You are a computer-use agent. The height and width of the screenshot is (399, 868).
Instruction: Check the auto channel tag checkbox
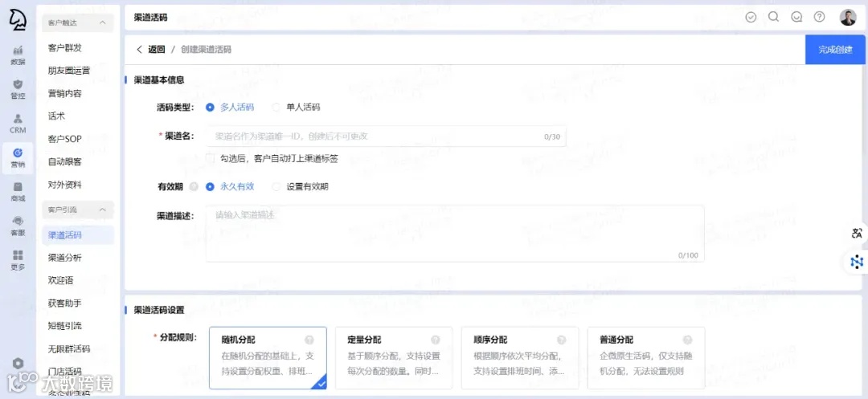pos(210,159)
